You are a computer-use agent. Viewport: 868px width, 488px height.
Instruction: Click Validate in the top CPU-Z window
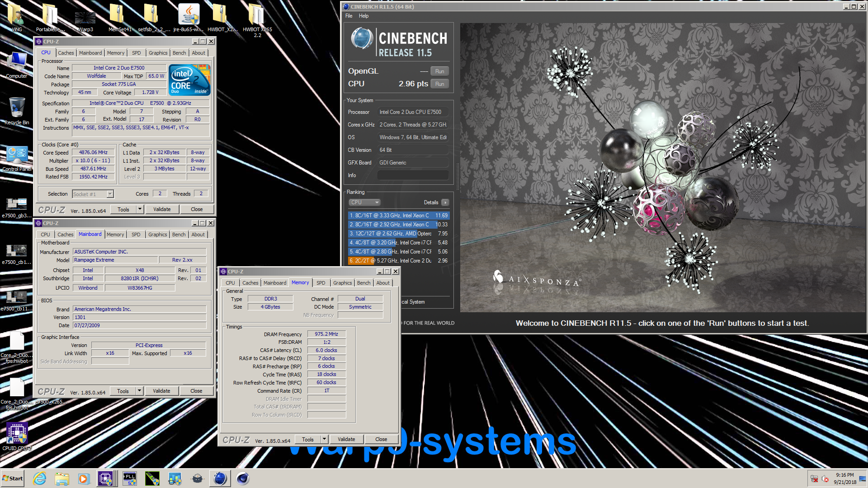tap(162, 209)
